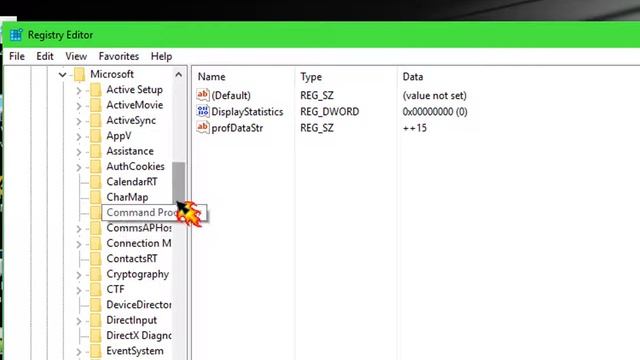The width and height of the screenshot is (640, 360).
Task: Click the ActiveSync folder icon
Action: (x=96, y=120)
